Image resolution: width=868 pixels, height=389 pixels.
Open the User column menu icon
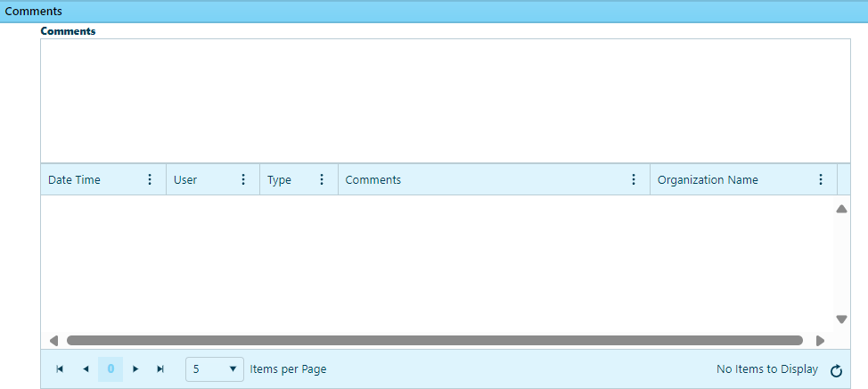[x=243, y=179]
